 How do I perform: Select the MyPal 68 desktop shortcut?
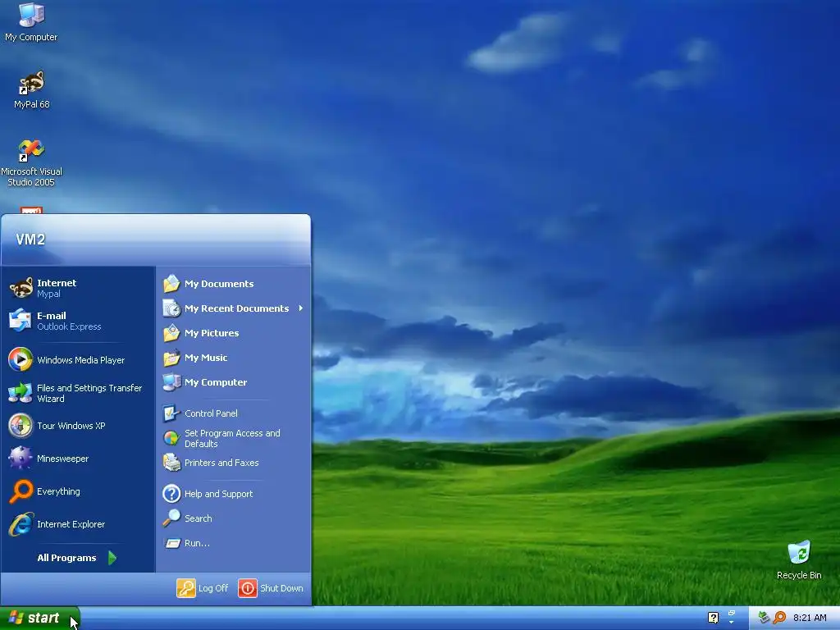click(x=31, y=89)
